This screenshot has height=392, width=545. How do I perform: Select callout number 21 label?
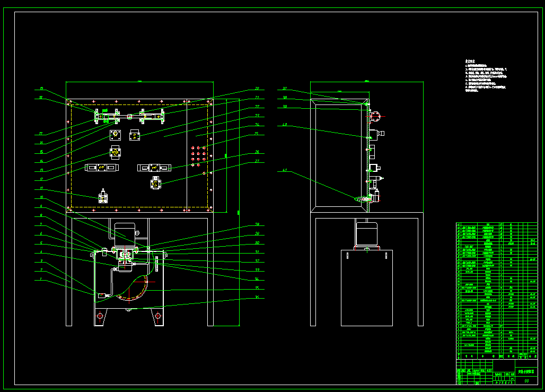pyautogui.click(x=257, y=98)
